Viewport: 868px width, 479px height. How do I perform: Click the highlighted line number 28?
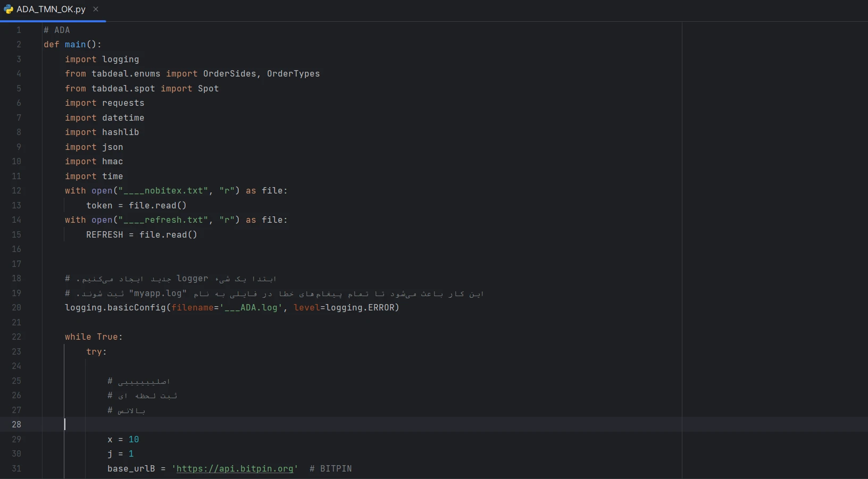click(16, 424)
